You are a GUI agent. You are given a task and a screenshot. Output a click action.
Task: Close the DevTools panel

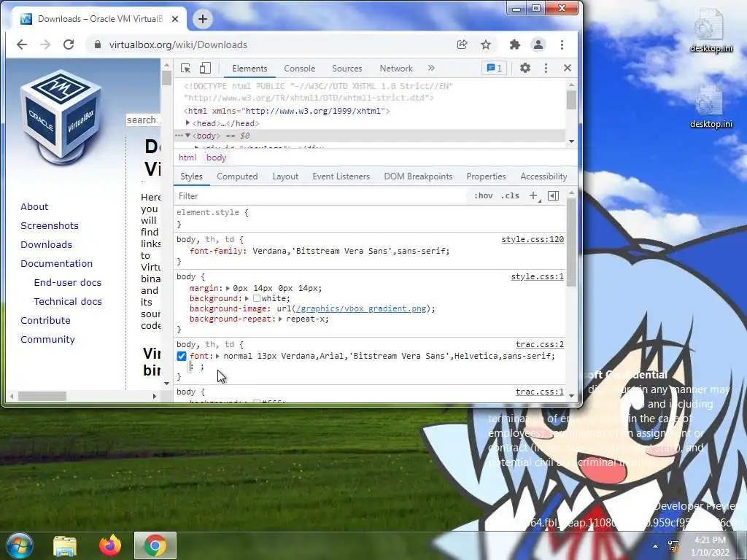(x=568, y=68)
